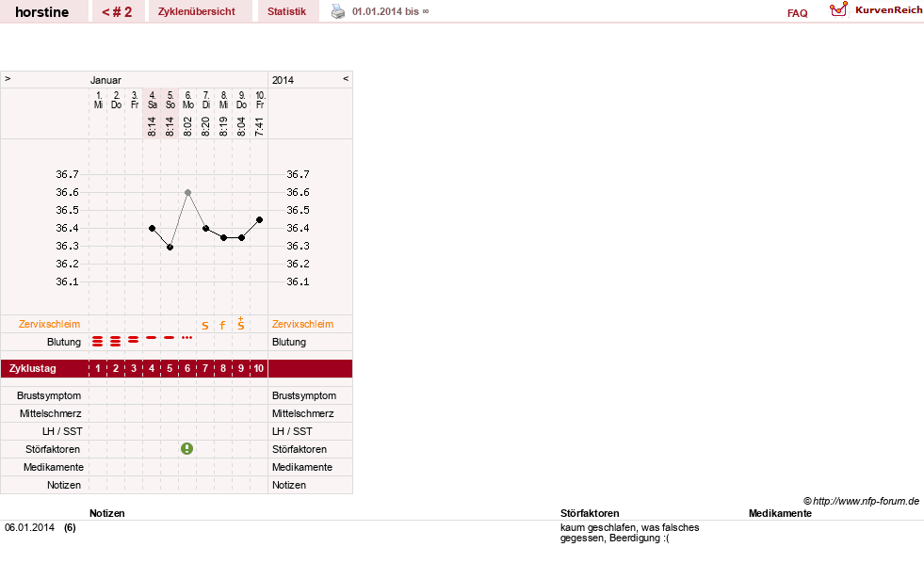This screenshot has height=563, width=924.
Task: Click the measurement time 7:41
Action: coord(259,126)
